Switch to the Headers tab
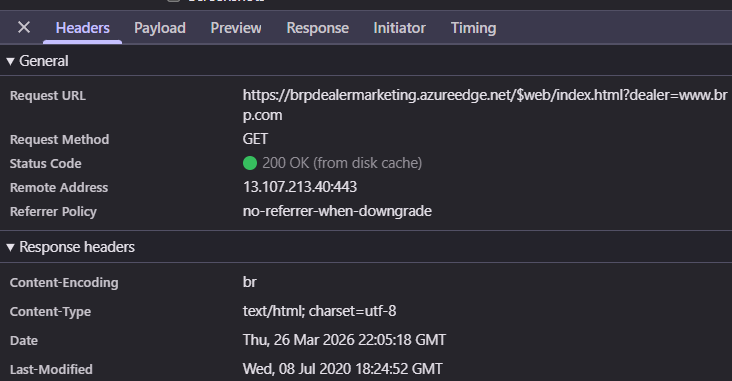The width and height of the screenshot is (732, 381). tap(83, 28)
